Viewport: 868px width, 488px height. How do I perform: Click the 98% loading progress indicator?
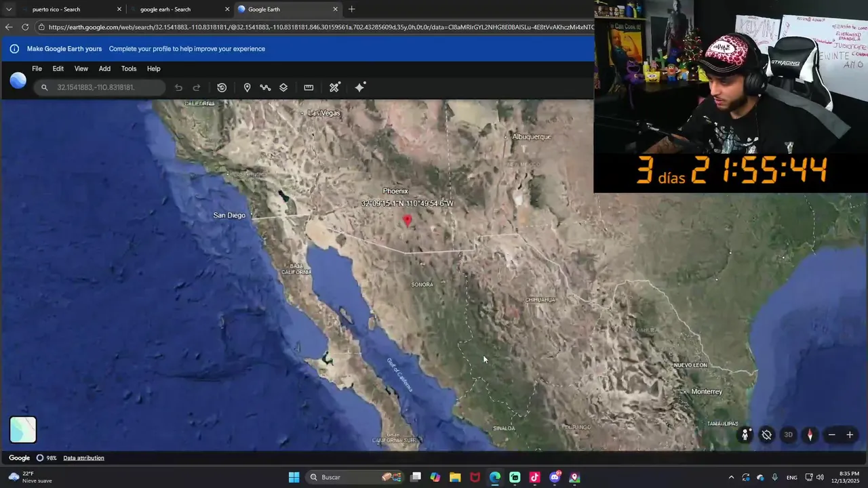tap(46, 458)
